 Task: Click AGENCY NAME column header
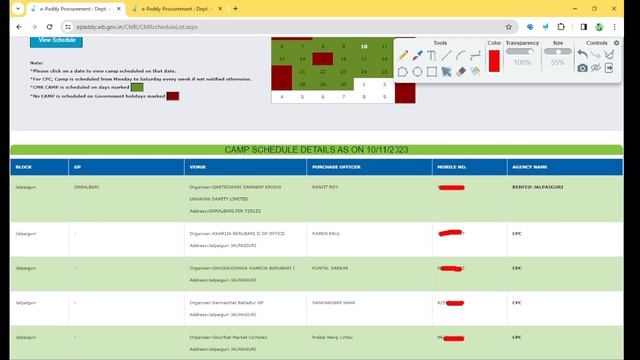[565, 167]
